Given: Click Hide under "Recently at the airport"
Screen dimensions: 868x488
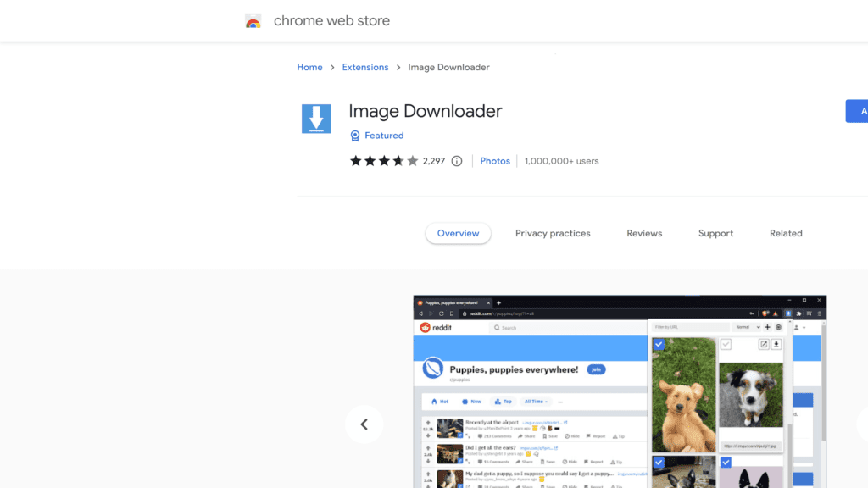Looking at the screenshot, I should click(574, 436).
